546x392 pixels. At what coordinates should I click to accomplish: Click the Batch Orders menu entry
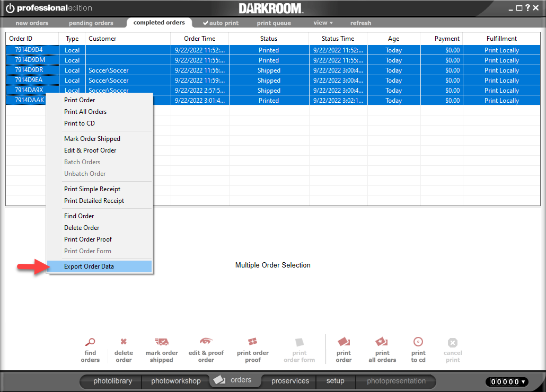100,162
